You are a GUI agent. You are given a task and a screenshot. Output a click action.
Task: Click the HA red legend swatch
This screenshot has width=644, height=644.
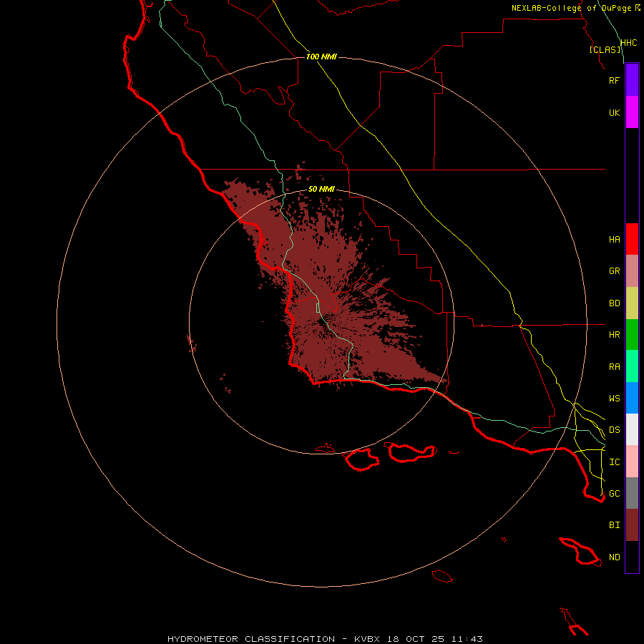pos(632,239)
